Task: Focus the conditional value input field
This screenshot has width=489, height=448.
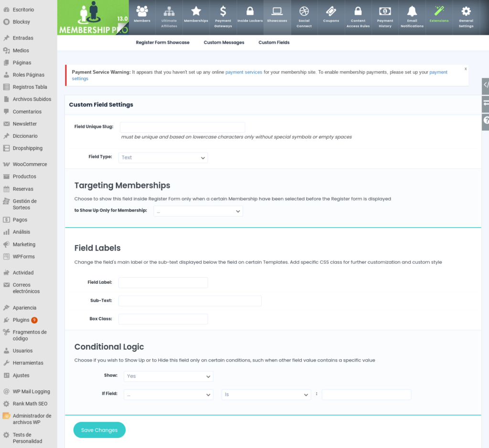Action: click(x=366, y=395)
